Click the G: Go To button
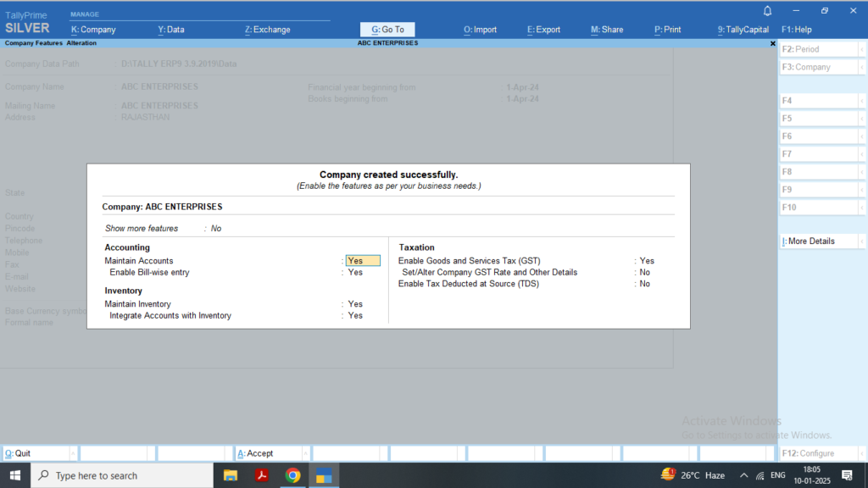The width and height of the screenshot is (868, 488). 388,30
